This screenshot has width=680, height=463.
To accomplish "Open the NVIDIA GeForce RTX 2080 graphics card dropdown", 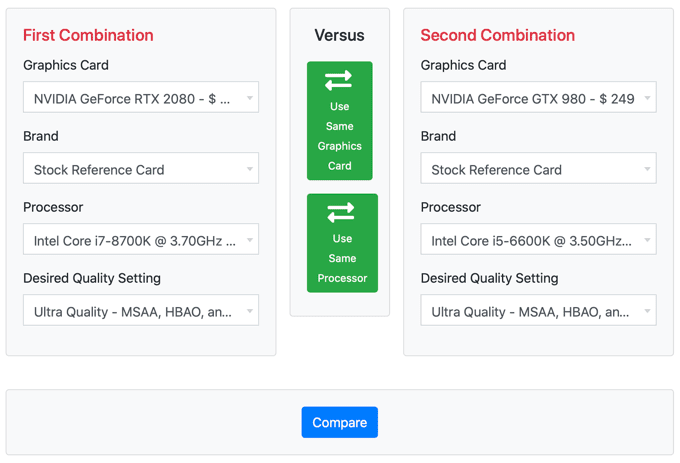I will 141,98.
